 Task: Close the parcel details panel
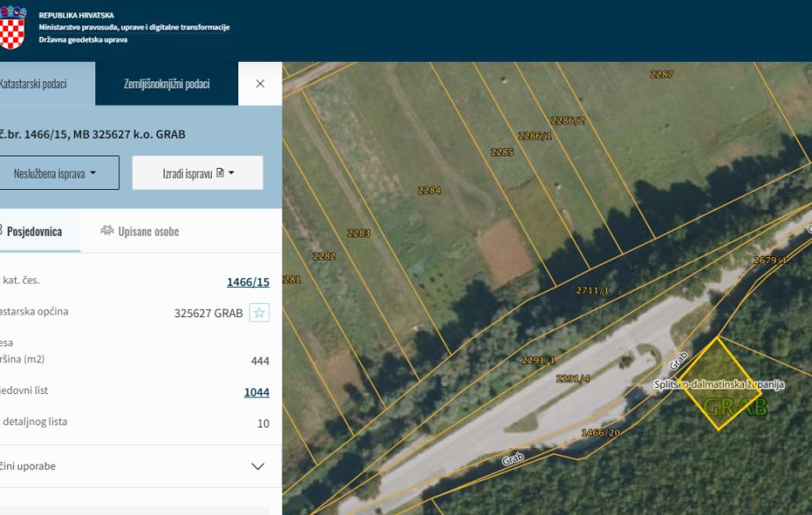coord(260,83)
